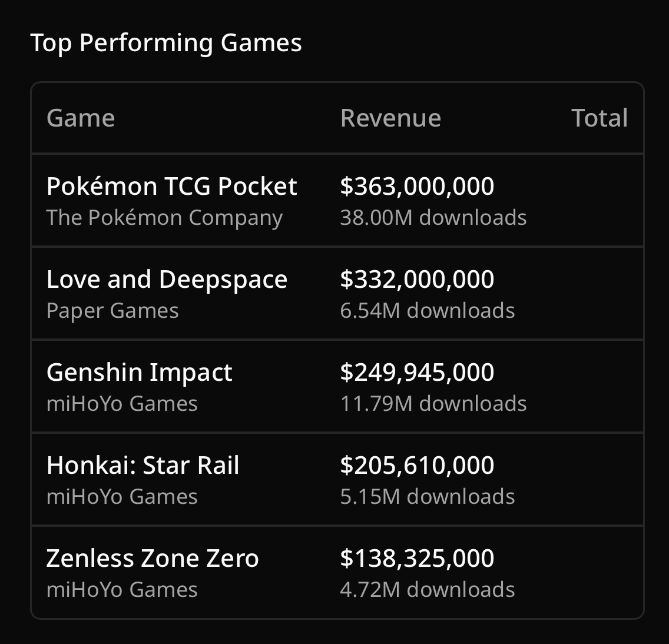The height and width of the screenshot is (644, 669).
Task: Click the 6.54M downloads label
Action: 427,311
